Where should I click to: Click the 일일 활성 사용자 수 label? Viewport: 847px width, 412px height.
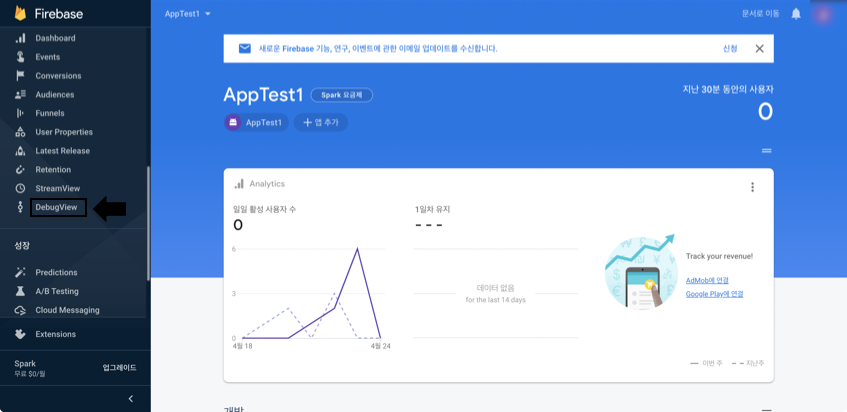tap(264, 210)
